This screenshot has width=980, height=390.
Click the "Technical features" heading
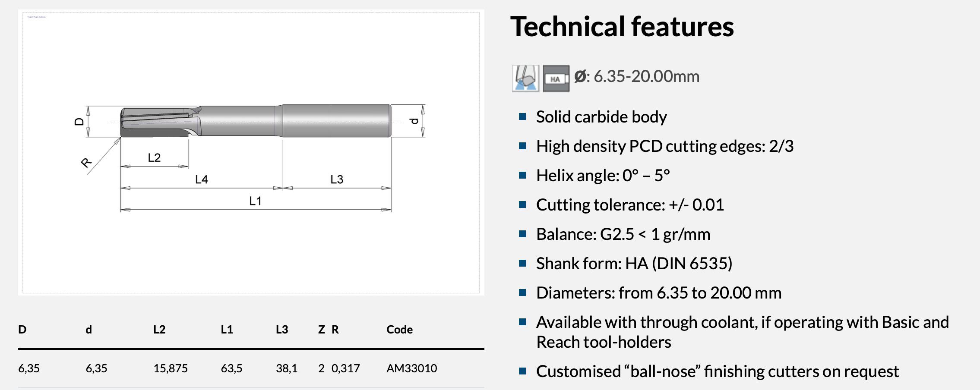point(622,27)
